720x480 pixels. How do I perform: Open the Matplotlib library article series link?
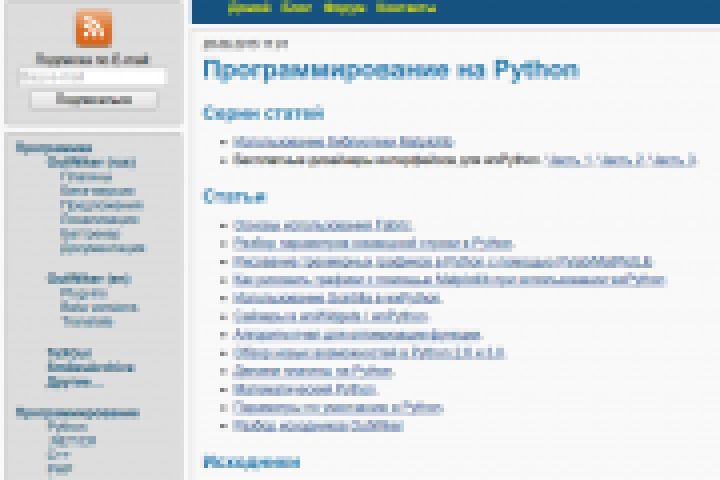click(343, 142)
